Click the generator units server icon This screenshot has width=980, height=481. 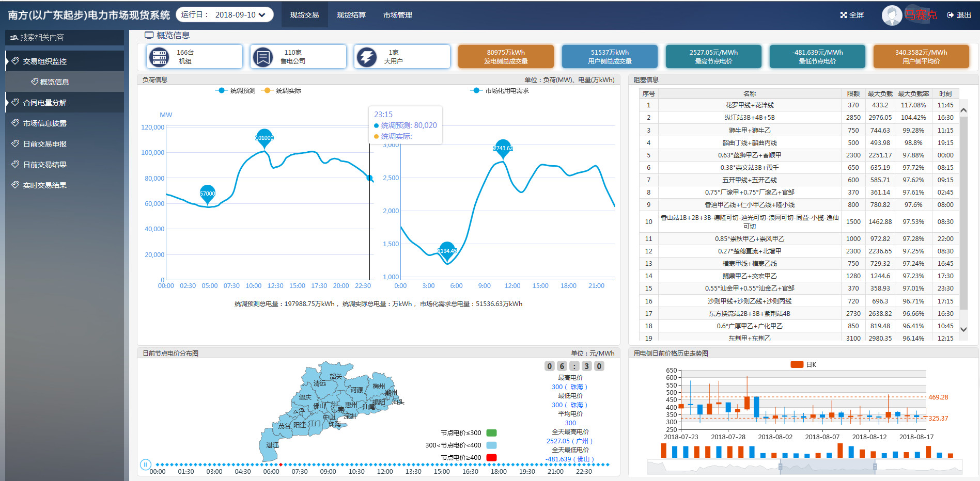[159, 57]
